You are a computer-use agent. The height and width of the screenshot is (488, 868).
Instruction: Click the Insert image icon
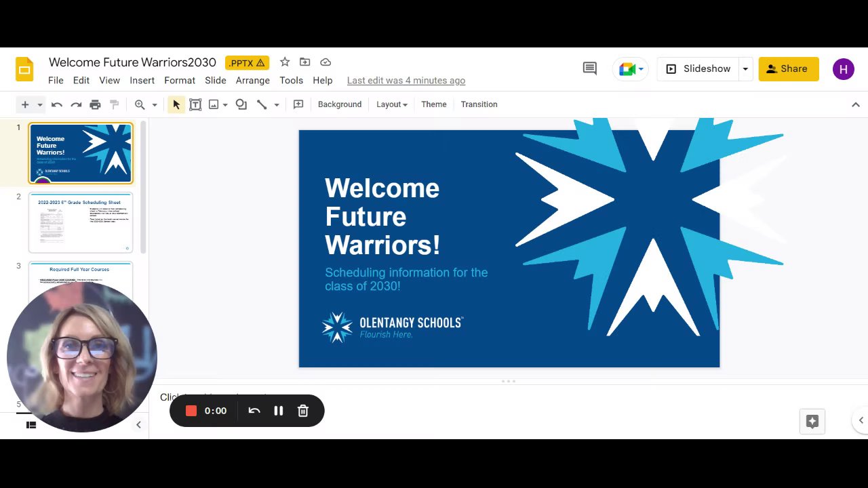[x=214, y=104]
